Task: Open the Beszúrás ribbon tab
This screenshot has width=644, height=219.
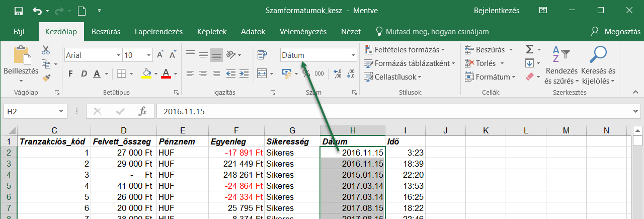Action: (106, 31)
